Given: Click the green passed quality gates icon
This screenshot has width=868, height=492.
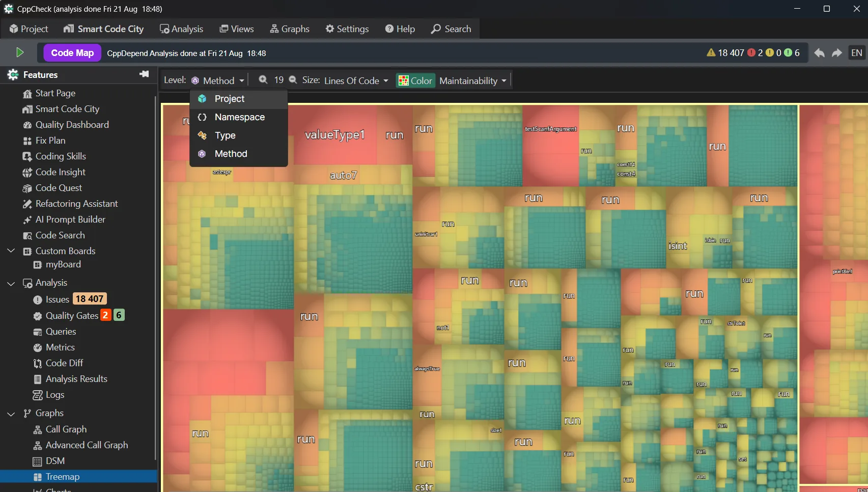Looking at the screenshot, I should pos(788,52).
